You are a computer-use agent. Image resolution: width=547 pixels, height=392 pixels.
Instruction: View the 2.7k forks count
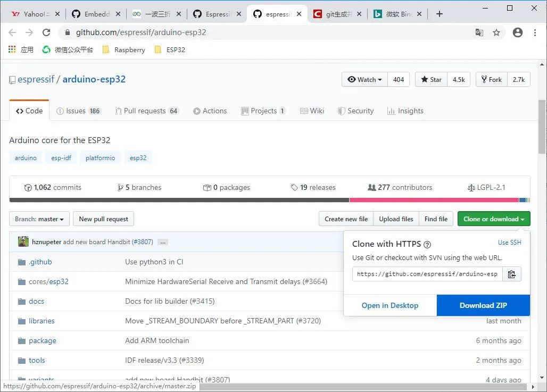[x=519, y=79]
